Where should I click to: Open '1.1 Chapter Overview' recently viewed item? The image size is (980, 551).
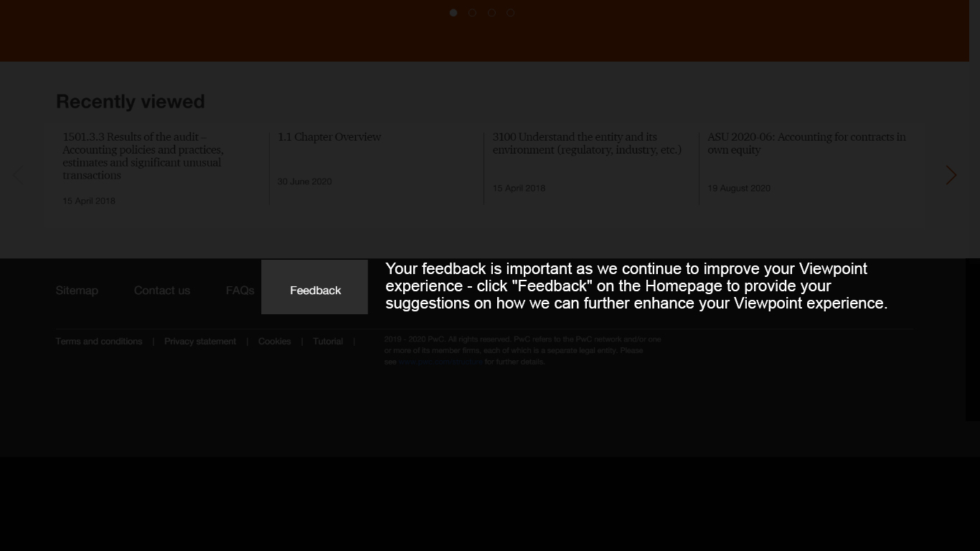(x=329, y=136)
